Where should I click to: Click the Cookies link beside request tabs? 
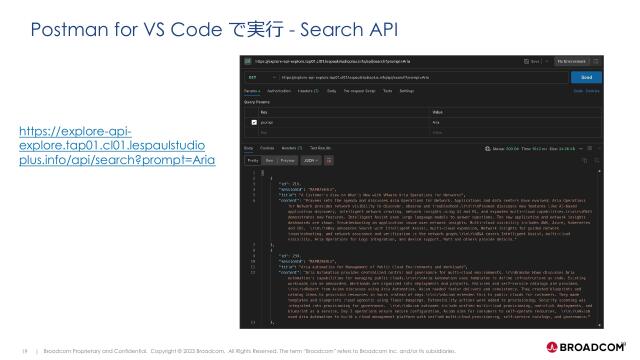click(593, 91)
